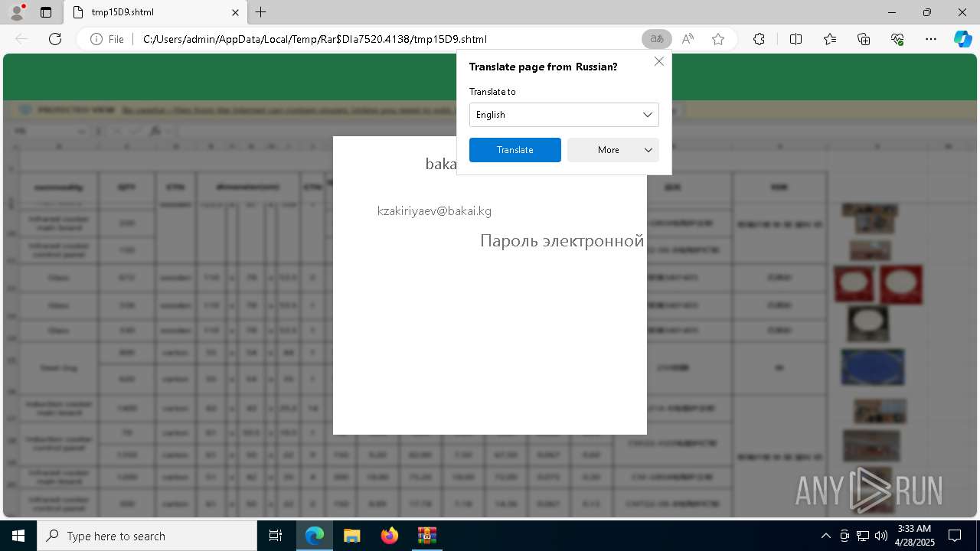Viewport: 980px width, 551px height.
Task: Expand the English language dropdown
Action: click(x=563, y=115)
